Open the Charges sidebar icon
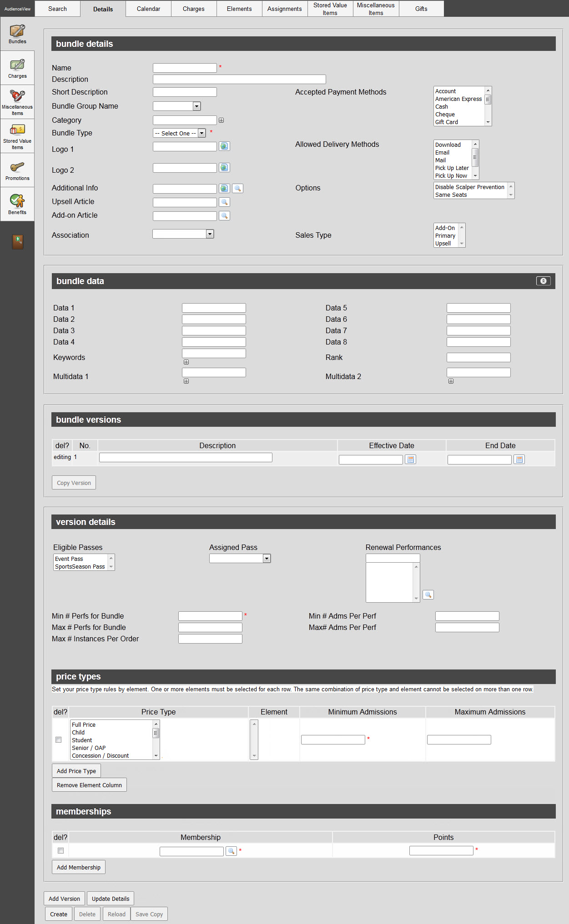 point(17,68)
